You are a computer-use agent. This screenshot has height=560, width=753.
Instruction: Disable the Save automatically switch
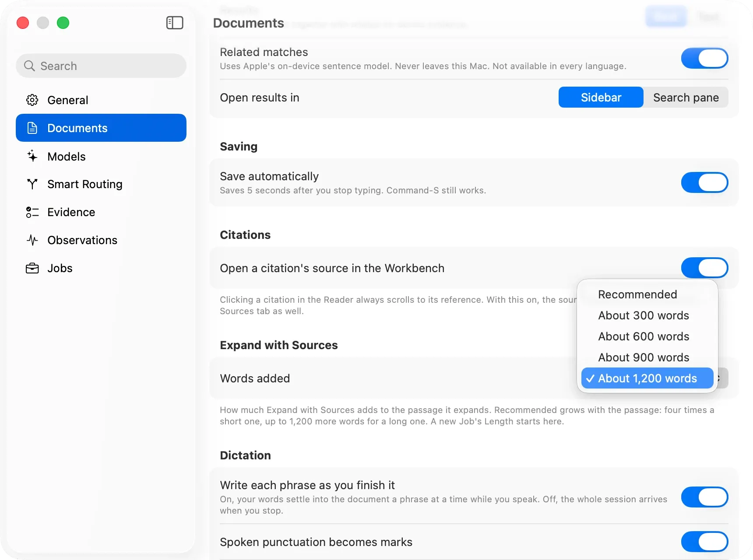[704, 182]
